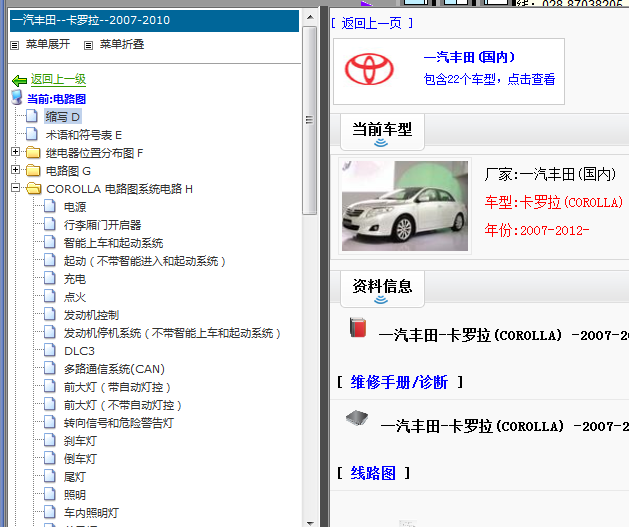The width and height of the screenshot is (629, 527).
Task: Click the 一汽丰田--卡罗拉--2007-2010 title bar
Action: point(154,20)
